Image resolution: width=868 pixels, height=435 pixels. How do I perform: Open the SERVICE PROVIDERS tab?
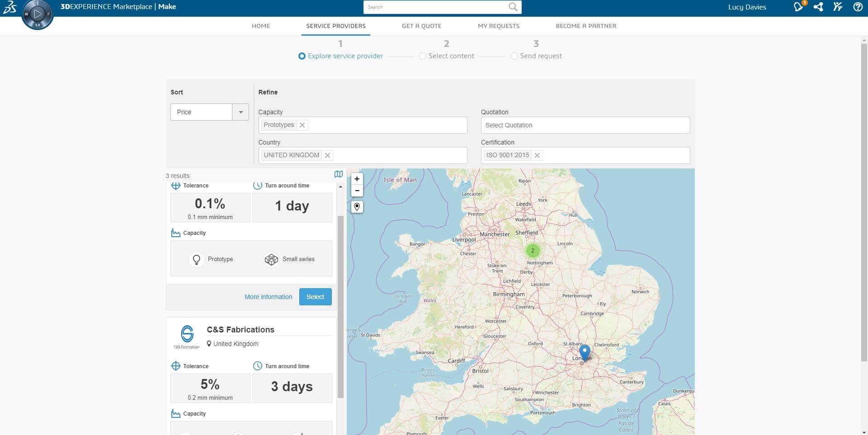click(x=336, y=26)
